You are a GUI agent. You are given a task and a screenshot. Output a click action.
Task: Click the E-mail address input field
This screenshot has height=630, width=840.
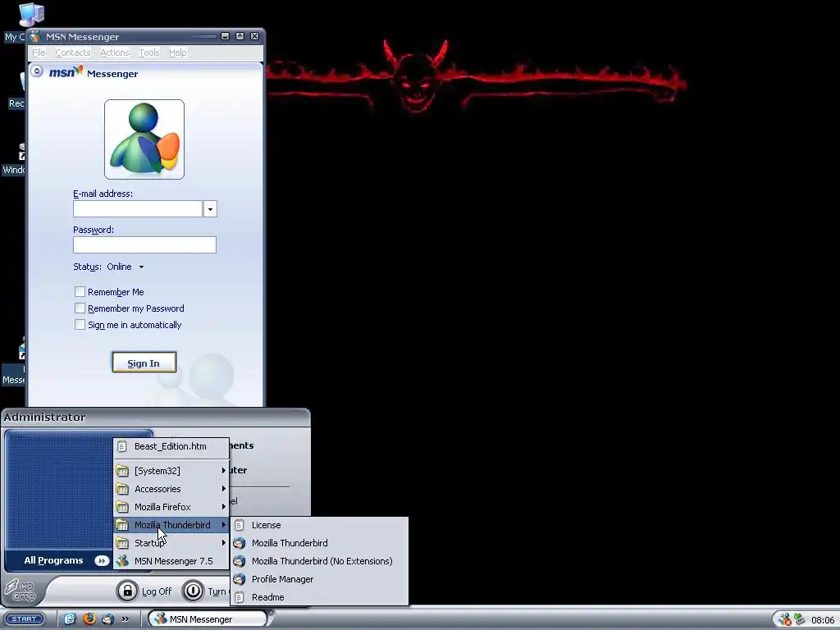(x=138, y=209)
